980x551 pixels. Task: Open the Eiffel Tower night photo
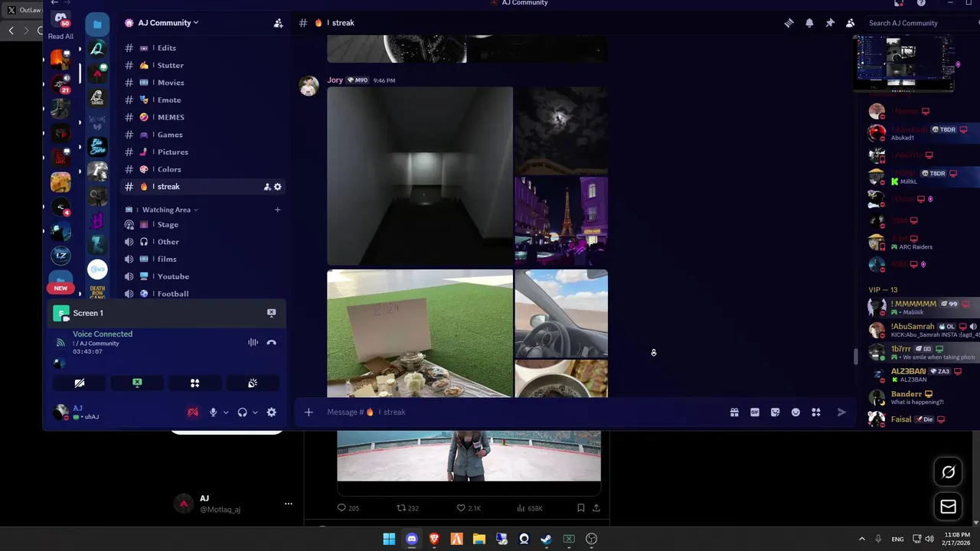coord(561,222)
